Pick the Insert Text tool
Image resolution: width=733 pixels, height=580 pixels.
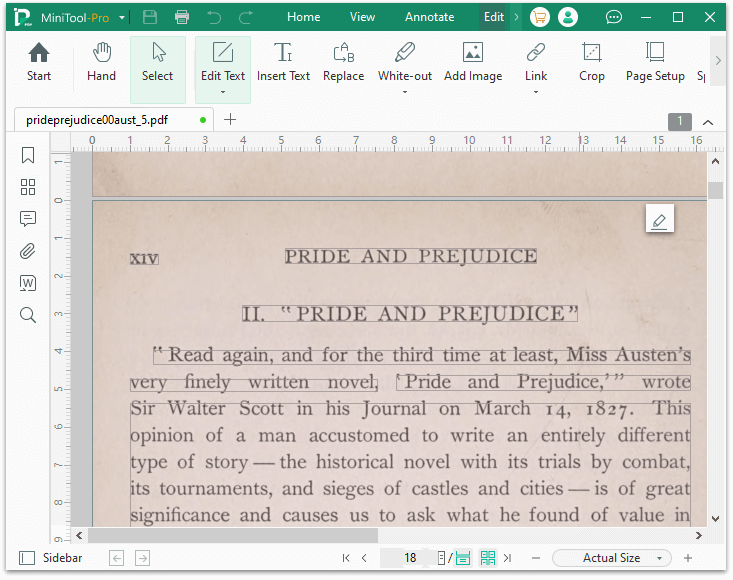(283, 63)
